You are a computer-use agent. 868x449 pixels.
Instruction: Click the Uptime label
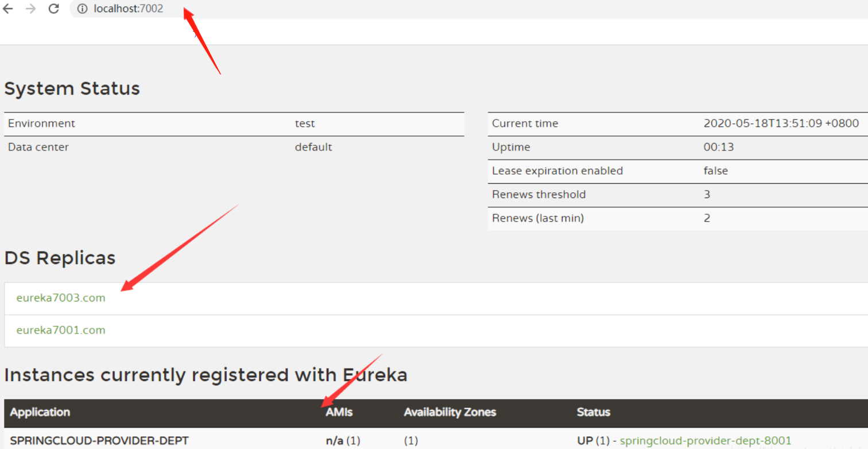(511, 147)
